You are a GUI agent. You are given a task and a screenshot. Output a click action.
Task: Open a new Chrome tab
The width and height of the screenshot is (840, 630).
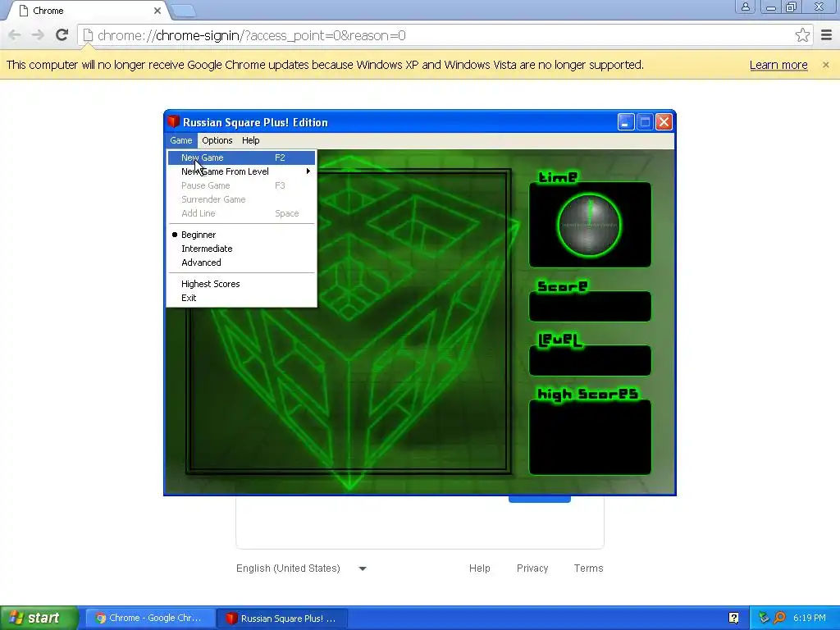click(184, 11)
